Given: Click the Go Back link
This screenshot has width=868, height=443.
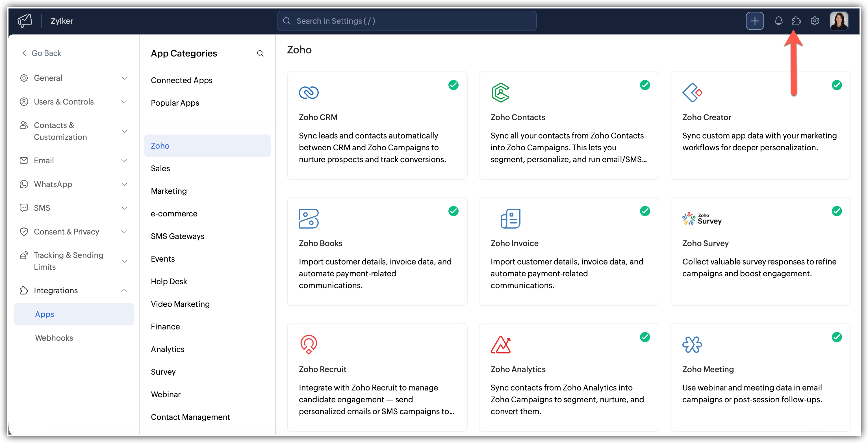Looking at the screenshot, I should coord(42,53).
